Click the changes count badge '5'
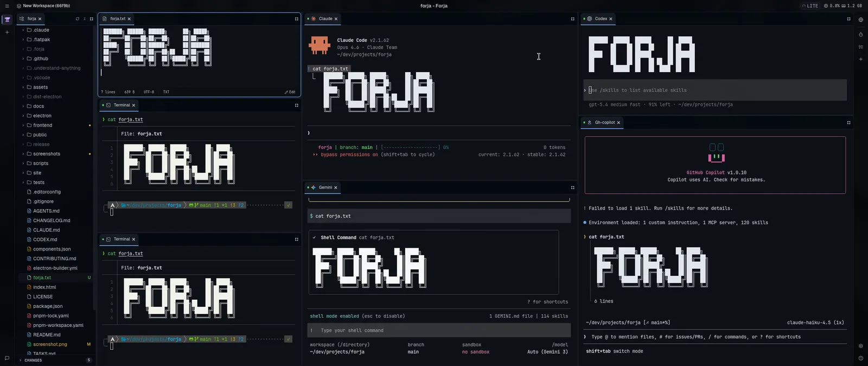This screenshot has height=366, width=868. point(89,360)
